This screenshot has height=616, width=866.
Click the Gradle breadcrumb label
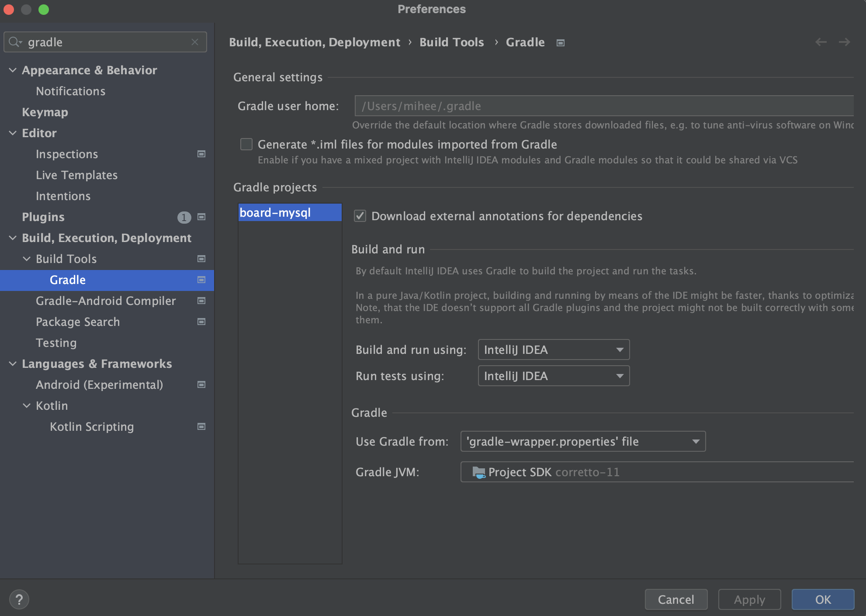pos(525,42)
